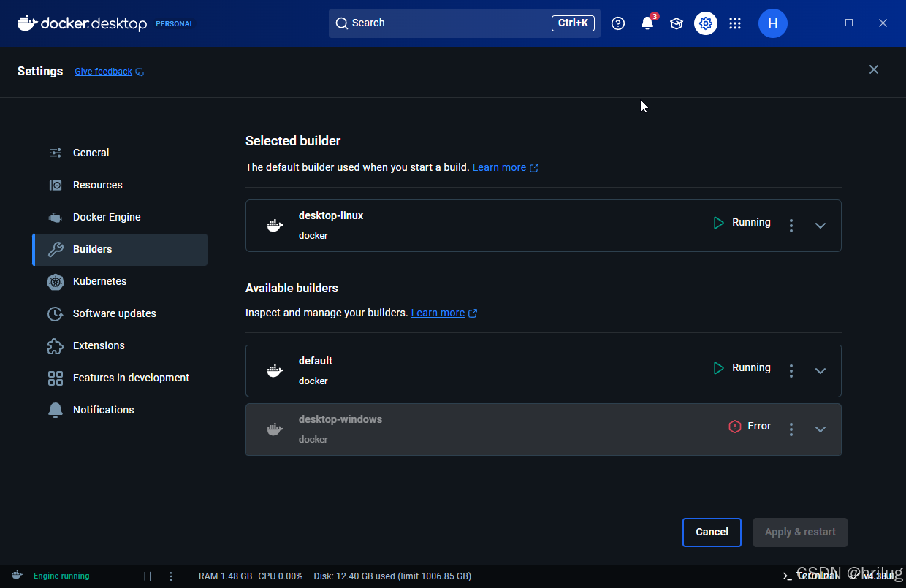Open the default builder options menu
This screenshot has width=906, height=588.
[x=791, y=371]
